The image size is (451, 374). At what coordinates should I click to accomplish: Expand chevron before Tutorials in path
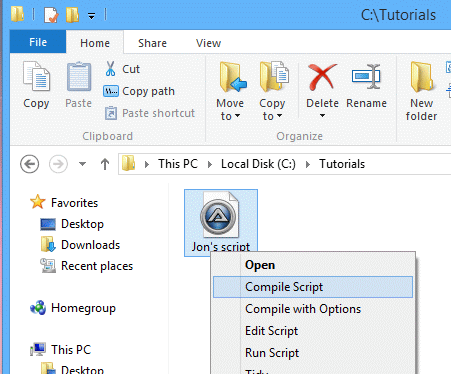308,164
